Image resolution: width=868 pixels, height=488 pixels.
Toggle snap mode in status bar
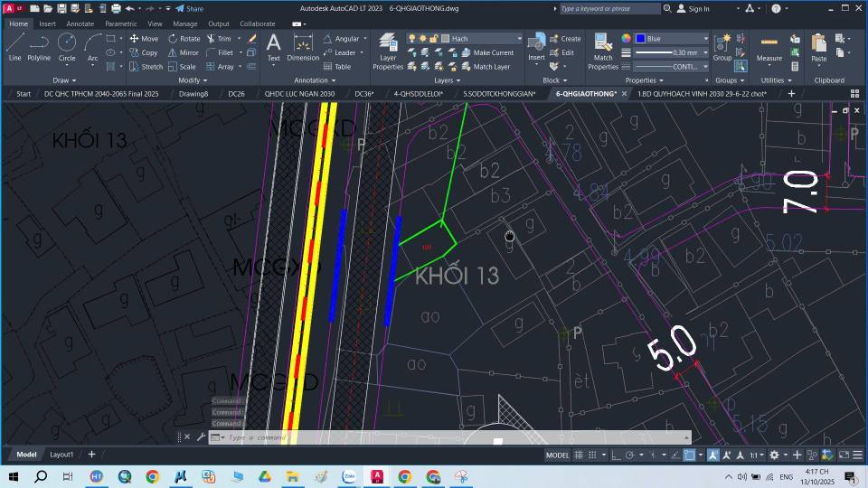tap(592, 455)
